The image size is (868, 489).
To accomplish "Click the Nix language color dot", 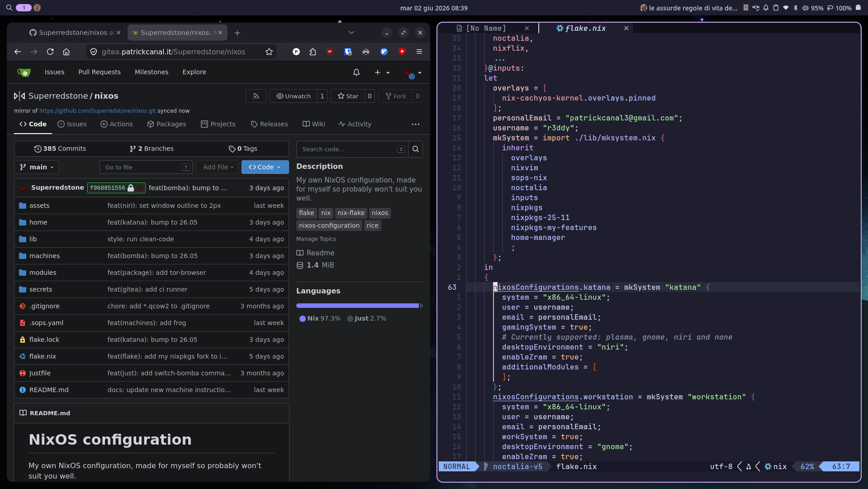I will pos(303,319).
